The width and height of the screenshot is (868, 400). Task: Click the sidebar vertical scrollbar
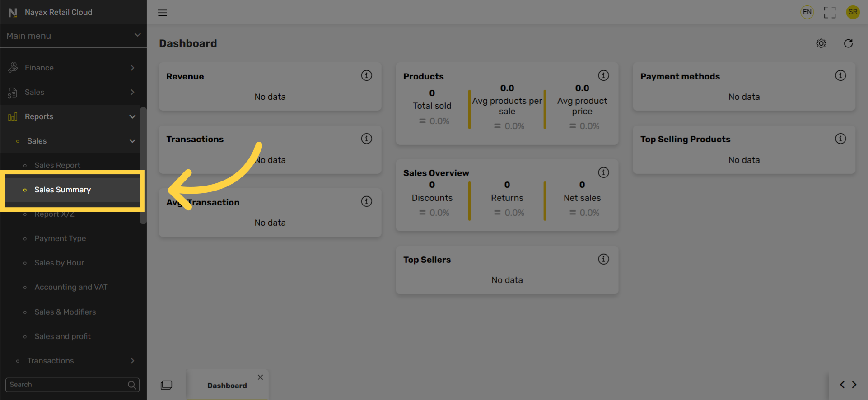coord(143,166)
